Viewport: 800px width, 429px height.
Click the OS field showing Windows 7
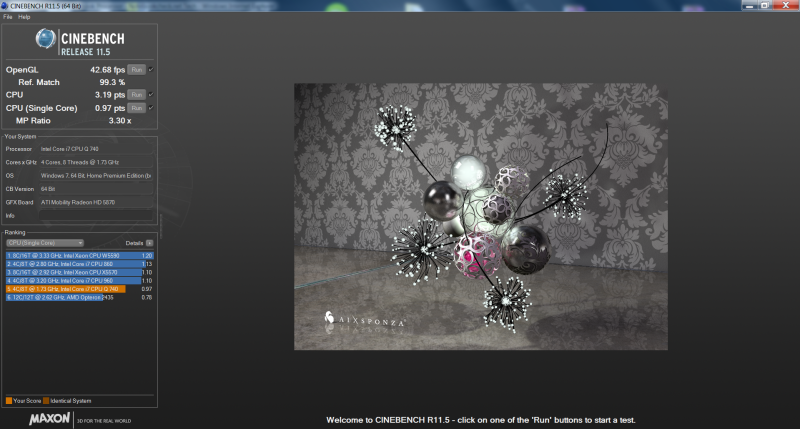[x=96, y=175]
